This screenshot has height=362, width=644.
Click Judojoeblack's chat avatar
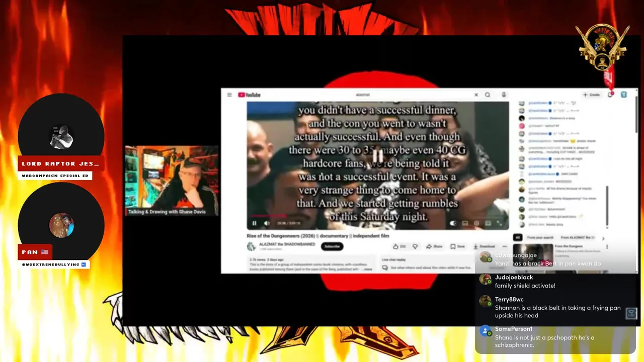[485, 280]
